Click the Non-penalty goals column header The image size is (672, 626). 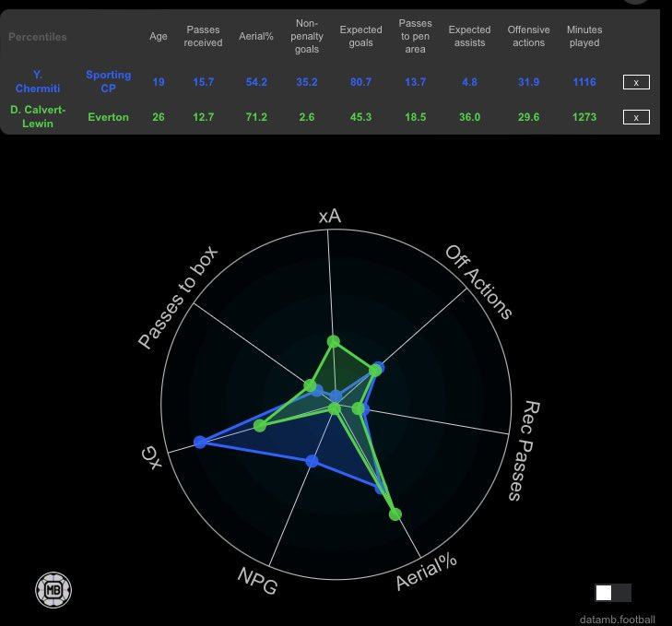pyautogui.click(x=307, y=37)
